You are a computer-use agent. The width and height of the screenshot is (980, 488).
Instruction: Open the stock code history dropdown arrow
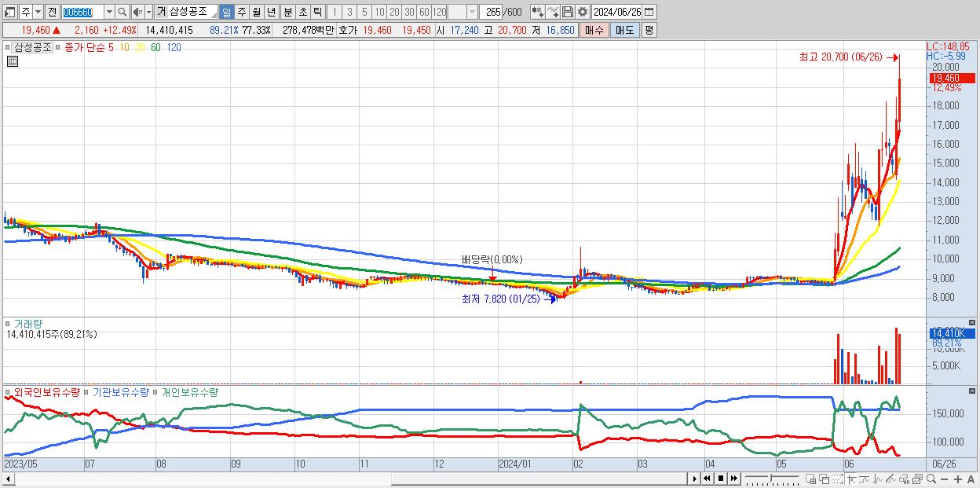point(110,12)
